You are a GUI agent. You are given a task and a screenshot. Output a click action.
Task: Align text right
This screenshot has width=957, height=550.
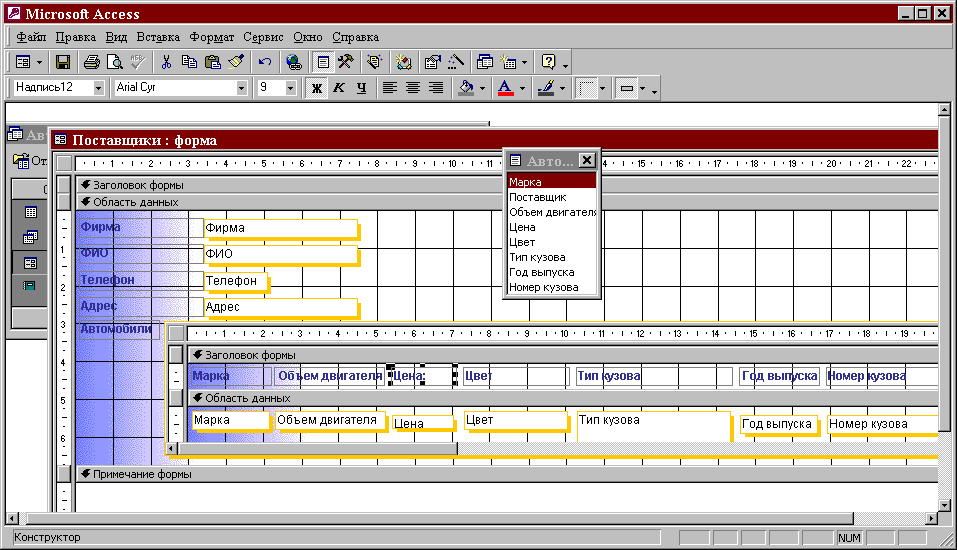(436, 88)
